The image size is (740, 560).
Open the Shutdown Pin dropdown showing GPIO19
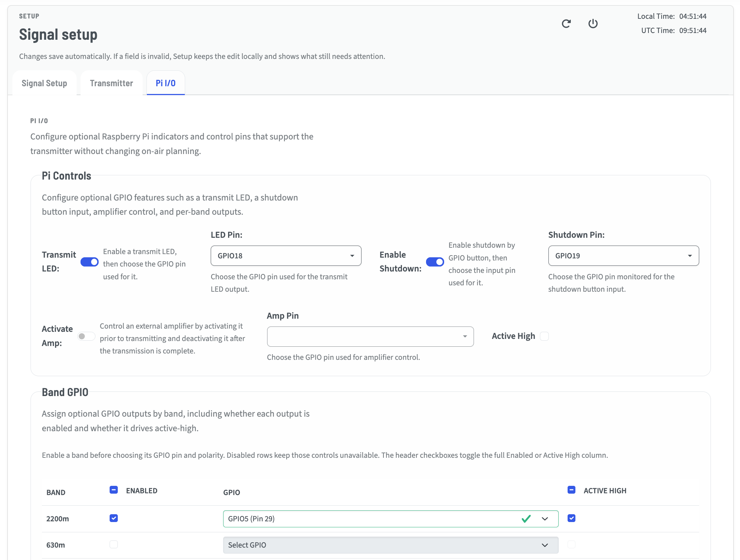[624, 256]
